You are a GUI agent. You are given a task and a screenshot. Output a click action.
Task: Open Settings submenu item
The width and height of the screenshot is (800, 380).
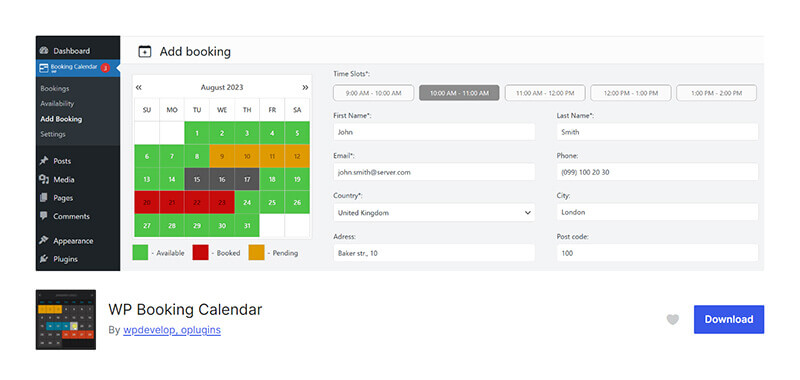[53, 134]
